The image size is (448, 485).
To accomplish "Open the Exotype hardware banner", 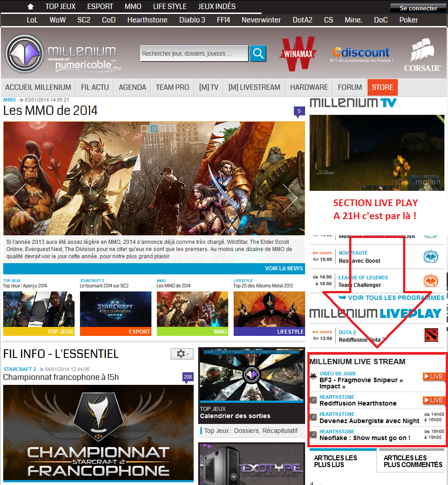I will (x=251, y=463).
